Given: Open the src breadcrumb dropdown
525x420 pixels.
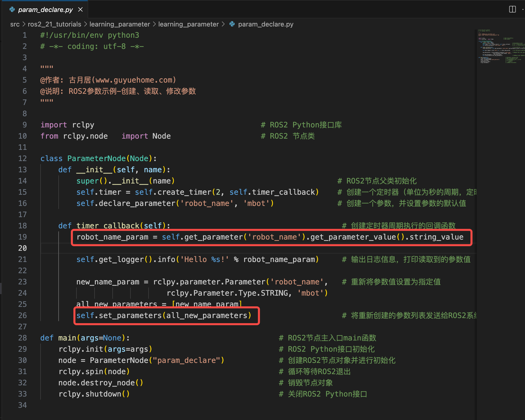Looking at the screenshot, I should (15, 24).
